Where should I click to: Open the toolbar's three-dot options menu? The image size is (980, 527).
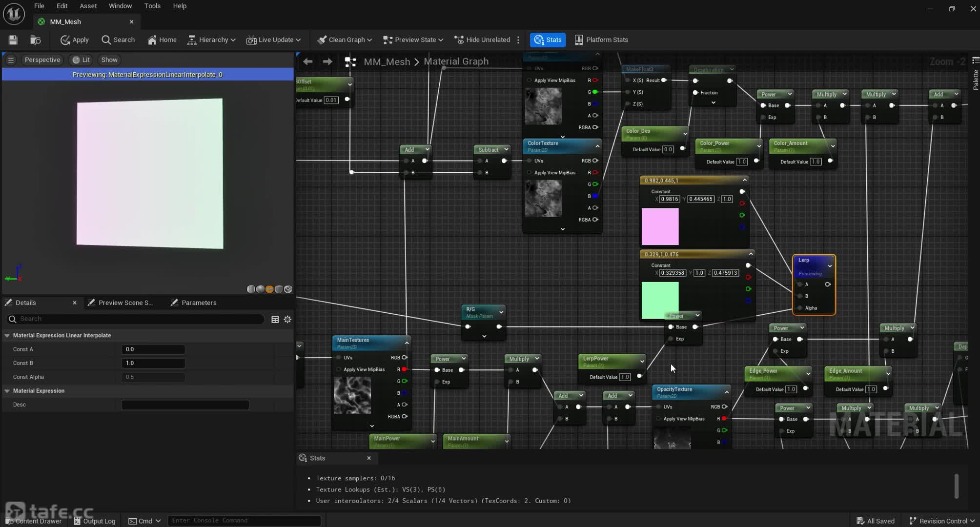pyautogui.click(x=518, y=40)
